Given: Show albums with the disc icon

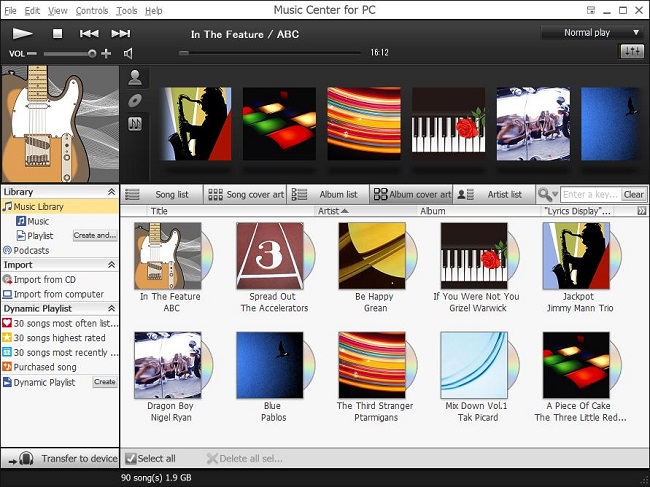Looking at the screenshot, I should click(x=135, y=101).
